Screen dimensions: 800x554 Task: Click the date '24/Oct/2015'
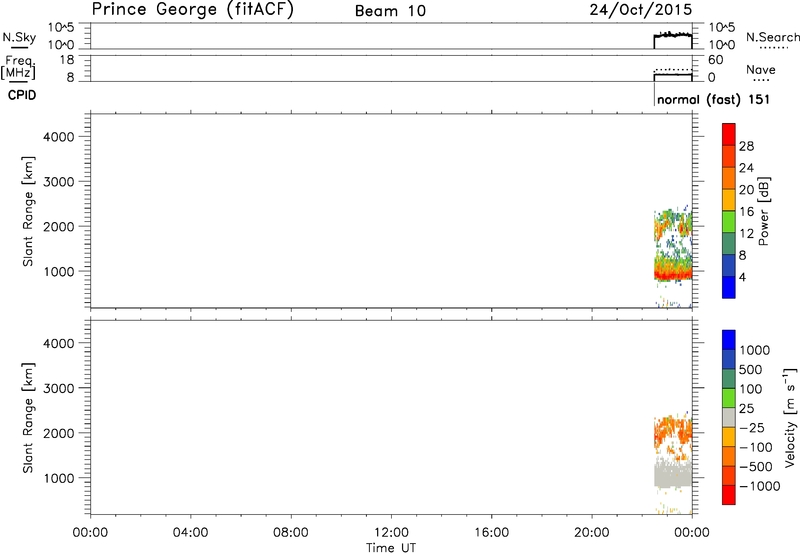(x=641, y=10)
